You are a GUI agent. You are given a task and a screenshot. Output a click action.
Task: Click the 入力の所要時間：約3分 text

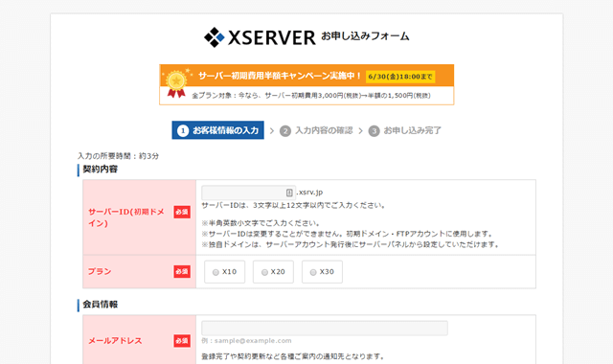(x=118, y=156)
